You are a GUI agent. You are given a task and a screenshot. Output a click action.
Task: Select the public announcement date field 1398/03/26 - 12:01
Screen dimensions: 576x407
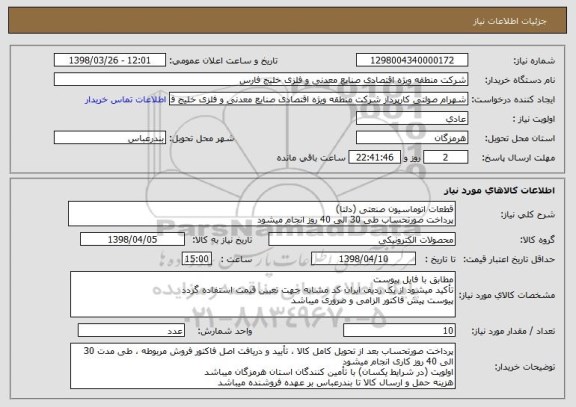coord(110,60)
